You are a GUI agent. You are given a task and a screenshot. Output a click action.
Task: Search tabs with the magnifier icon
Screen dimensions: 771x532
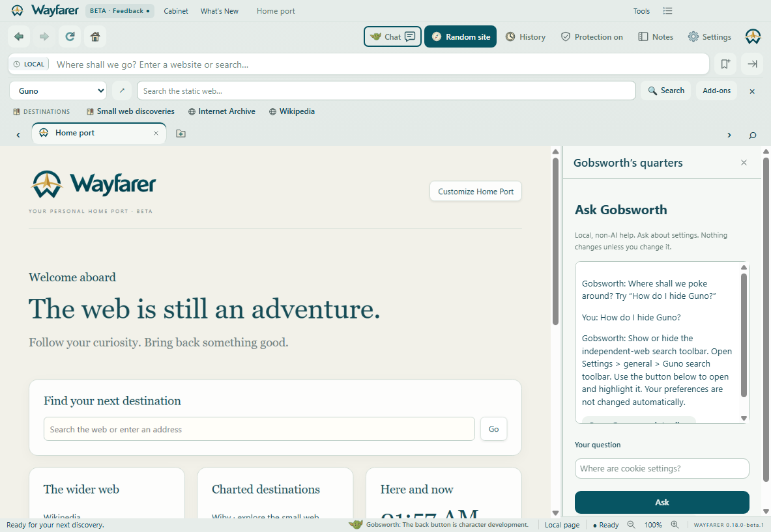pos(752,135)
